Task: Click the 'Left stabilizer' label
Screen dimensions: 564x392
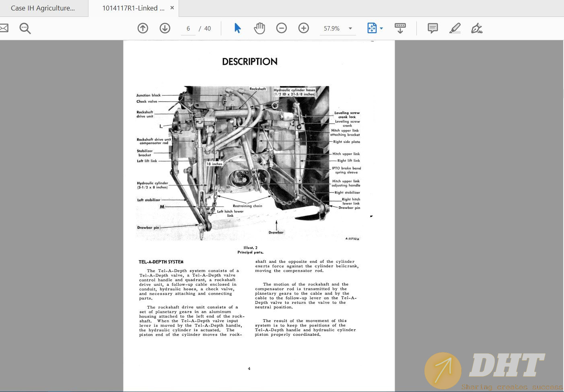Action: [149, 200]
